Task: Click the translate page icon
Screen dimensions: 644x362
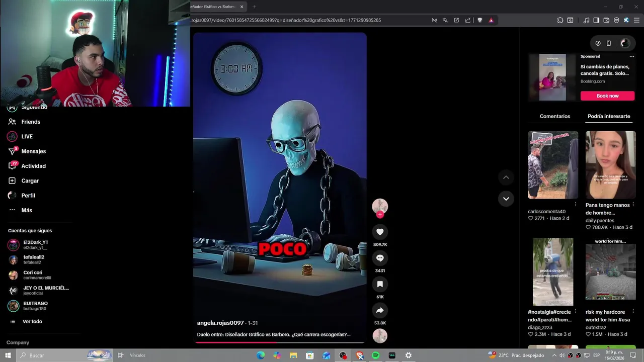Action: point(445,20)
